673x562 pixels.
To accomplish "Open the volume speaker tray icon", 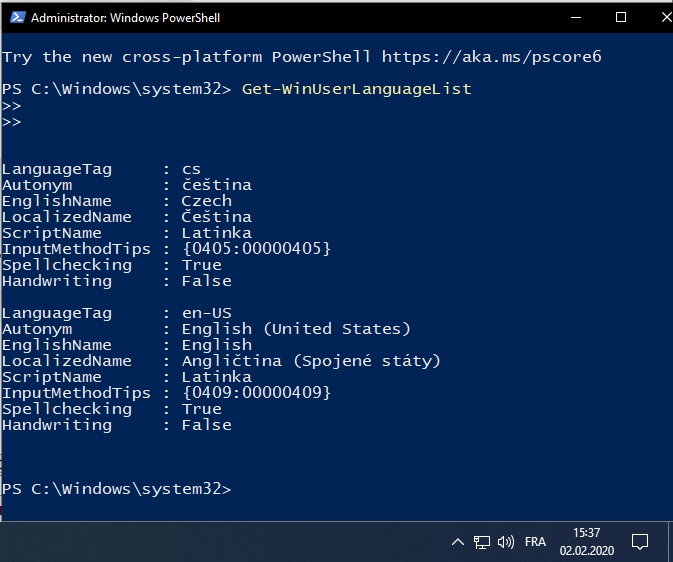I will 506,542.
